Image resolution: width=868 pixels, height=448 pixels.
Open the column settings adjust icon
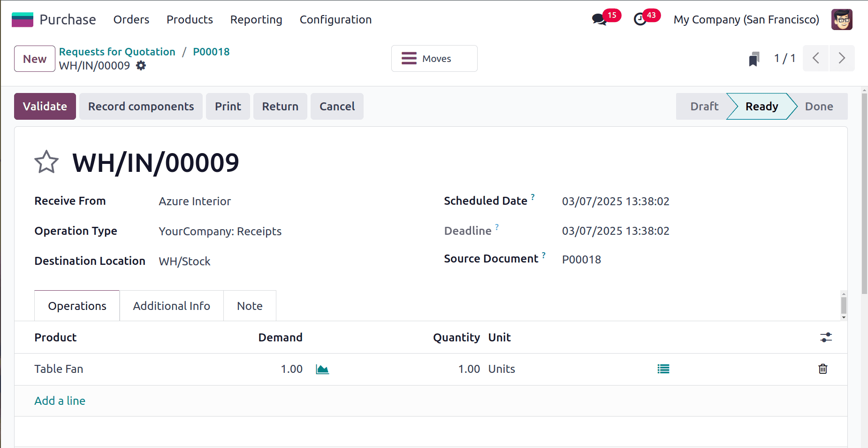(826, 338)
